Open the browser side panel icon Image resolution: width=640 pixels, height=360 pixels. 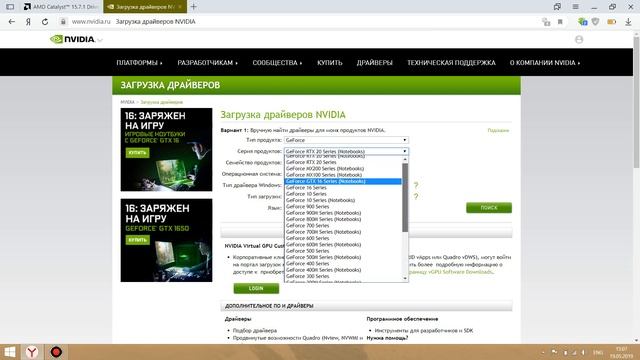coord(10,7)
